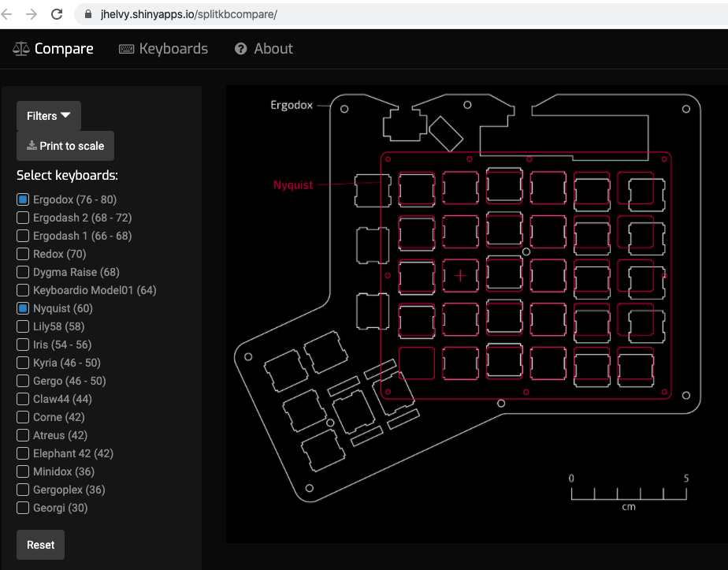Screen dimensions: 728x570
Task: Click the browser back arrow
Action: (6, 14)
